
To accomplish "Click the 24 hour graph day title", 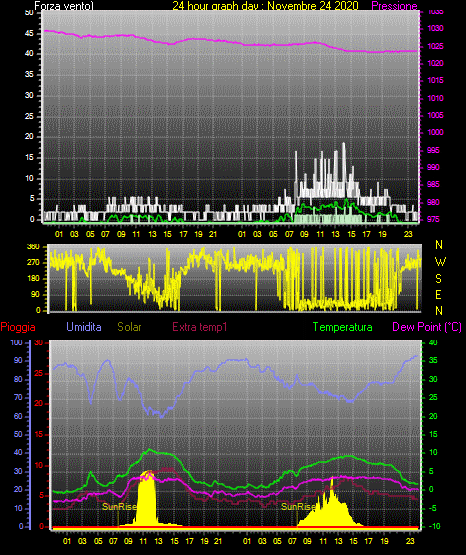I will coord(265,6).
